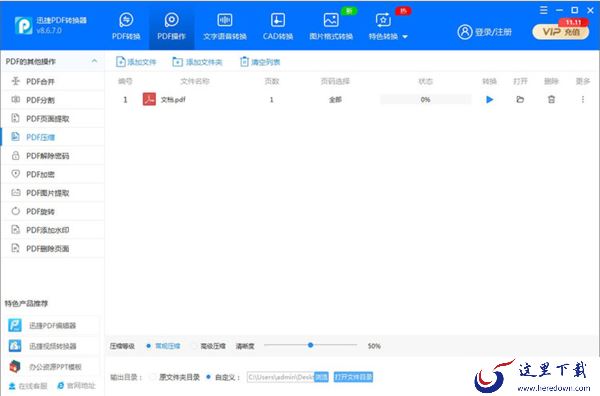Open the 全部 page selection for 文档.pdf
Image resolution: width=600 pixels, height=396 pixels.
pyautogui.click(x=335, y=99)
